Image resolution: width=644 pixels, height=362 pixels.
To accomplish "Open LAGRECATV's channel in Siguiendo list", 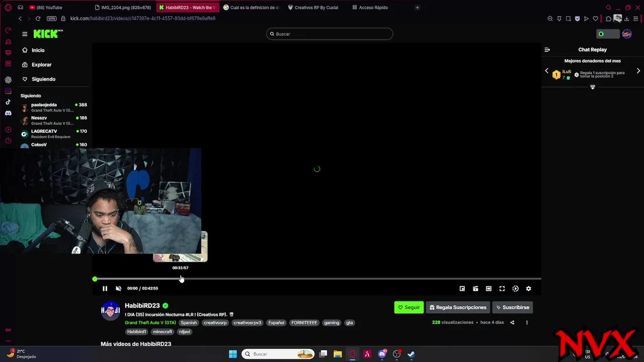I will (x=54, y=134).
